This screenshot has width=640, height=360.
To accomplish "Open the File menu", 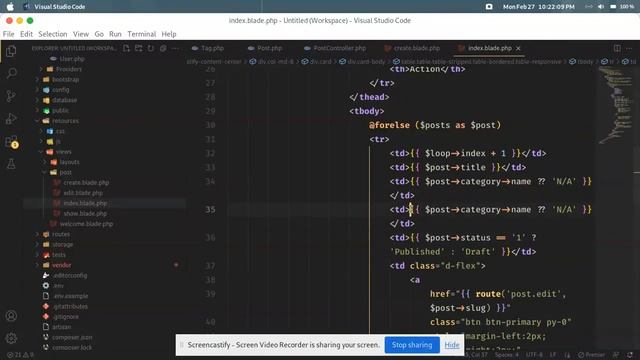I will coord(9,34).
